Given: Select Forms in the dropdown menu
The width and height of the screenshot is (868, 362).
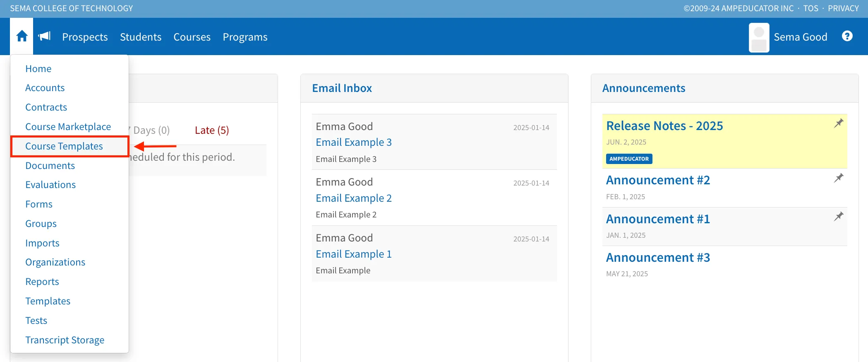Looking at the screenshot, I should [39, 204].
